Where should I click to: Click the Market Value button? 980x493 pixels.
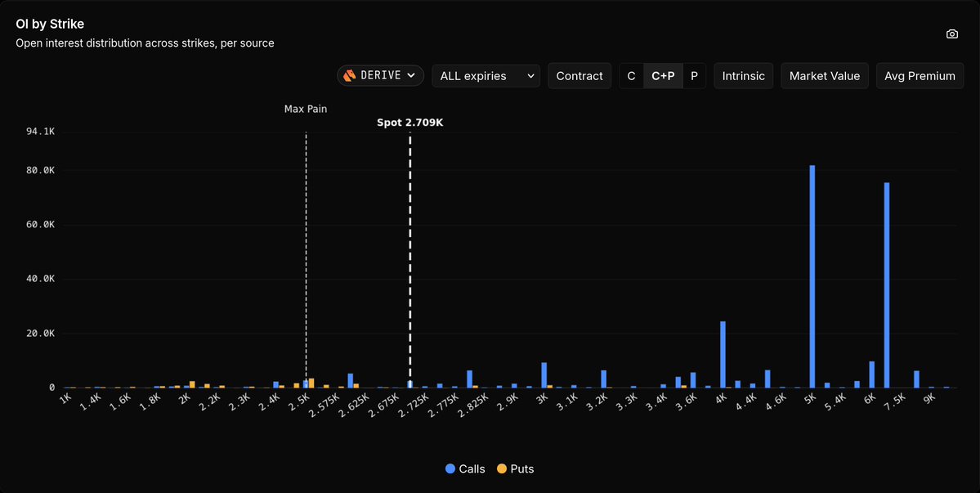click(x=825, y=75)
